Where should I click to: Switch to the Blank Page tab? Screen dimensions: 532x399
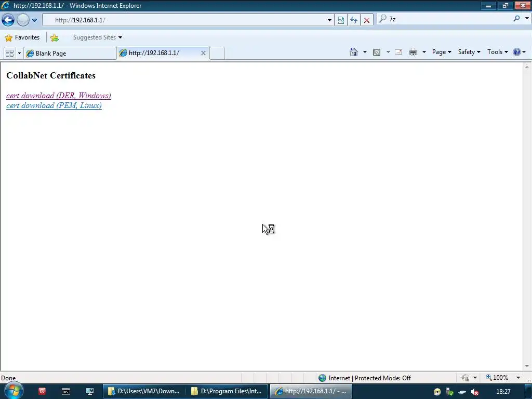coord(70,54)
